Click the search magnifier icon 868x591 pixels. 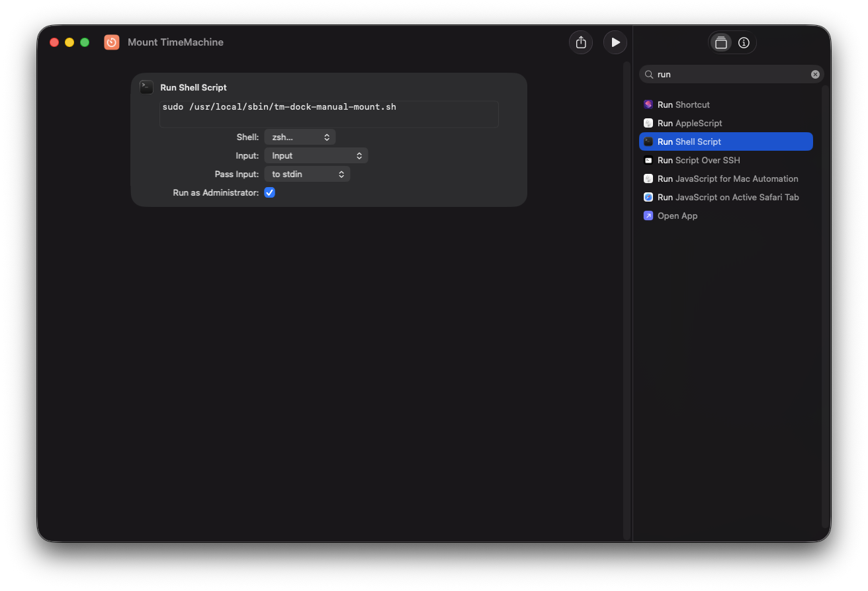tap(649, 75)
